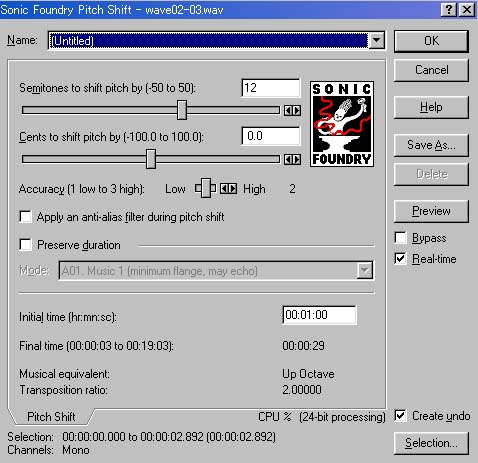Image resolution: width=478 pixels, height=463 pixels.
Task: Click the semitones slider thumb
Action: click(x=182, y=110)
